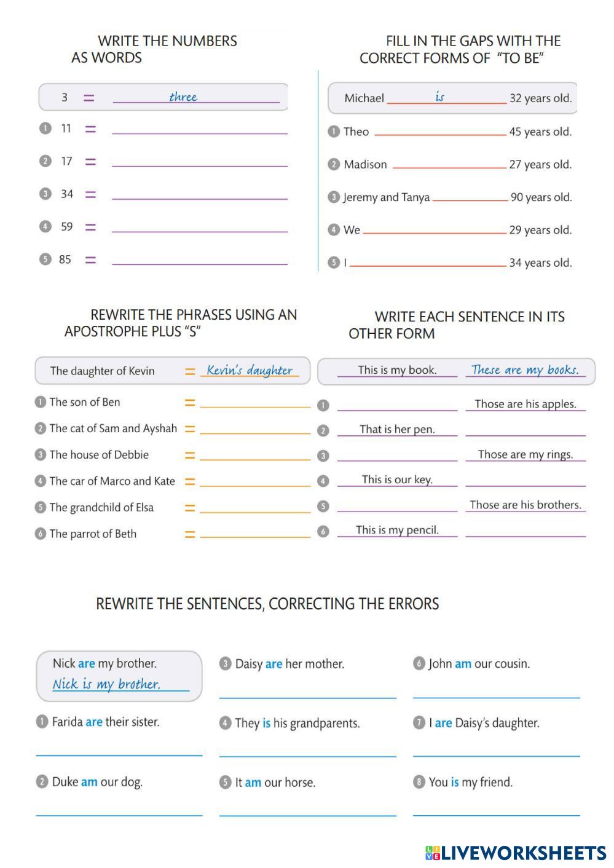
Task: Click the example 'Kevin's daughter' answer
Action: tap(250, 370)
